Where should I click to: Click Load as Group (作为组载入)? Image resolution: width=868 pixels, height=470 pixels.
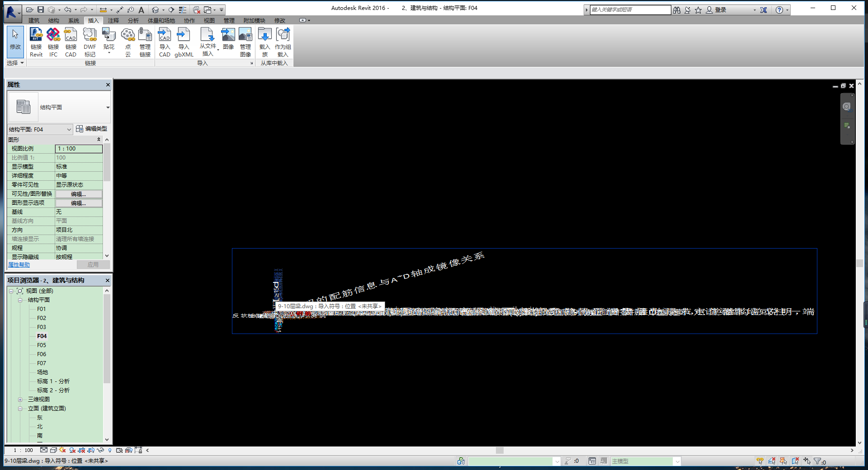283,42
